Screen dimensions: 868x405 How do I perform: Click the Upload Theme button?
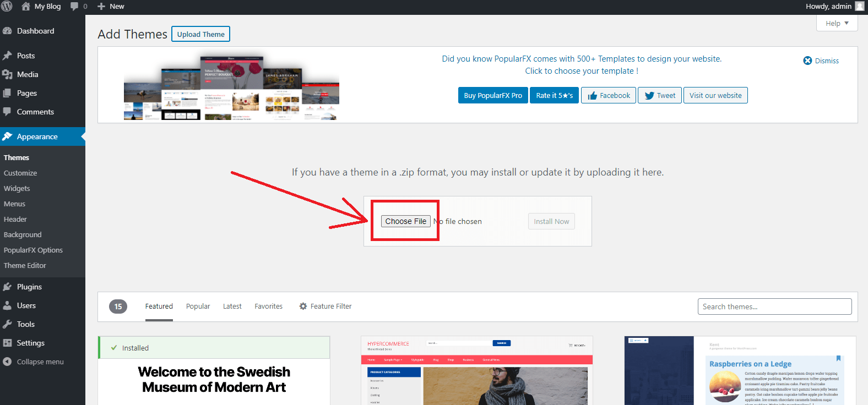point(200,34)
